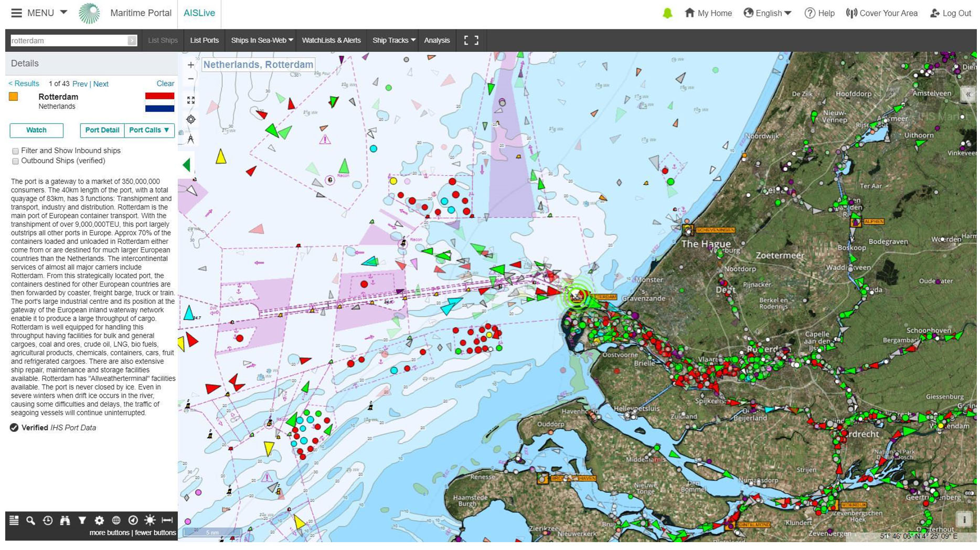The height and width of the screenshot is (550, 980).
Task: Expand the Port Calls dropdown
Action: [149, 130]
